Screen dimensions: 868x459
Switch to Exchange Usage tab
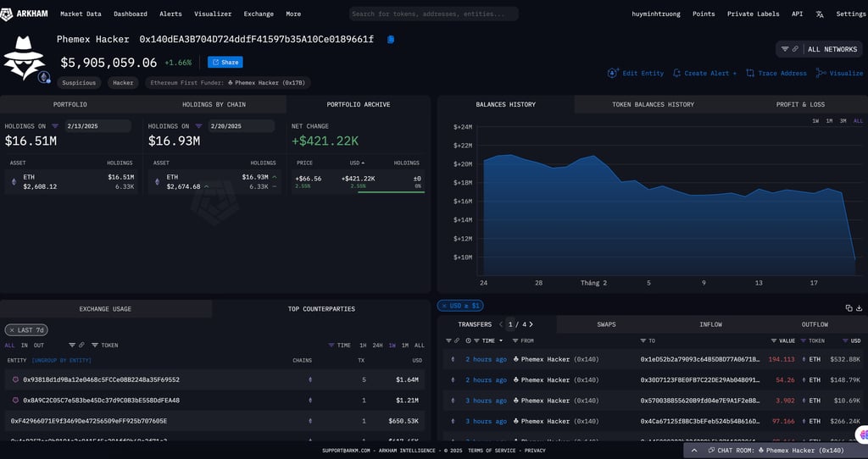(105, 309)
